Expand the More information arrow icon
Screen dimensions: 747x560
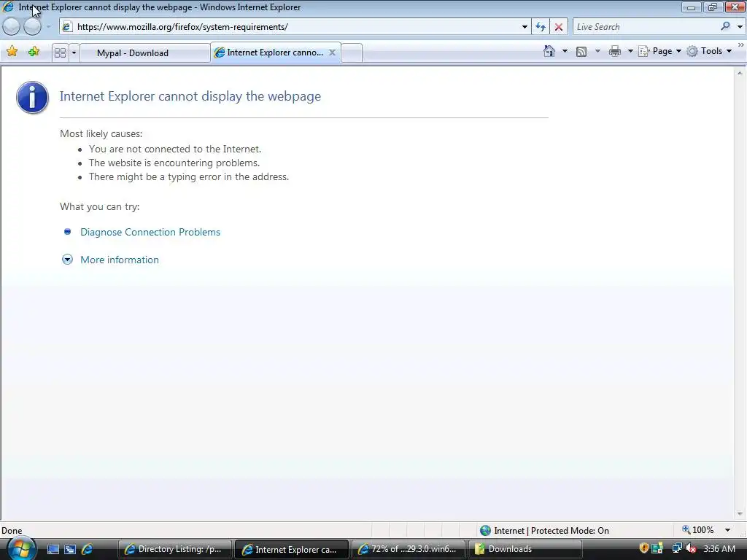pos(68,260)
